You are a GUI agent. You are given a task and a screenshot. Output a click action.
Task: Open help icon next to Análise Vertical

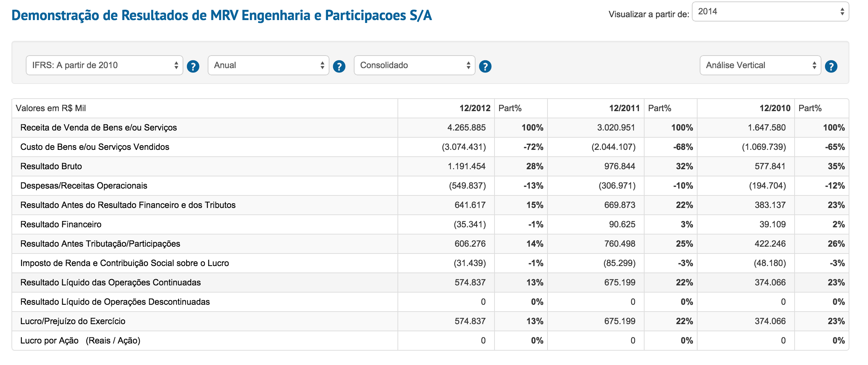point(831,66)
